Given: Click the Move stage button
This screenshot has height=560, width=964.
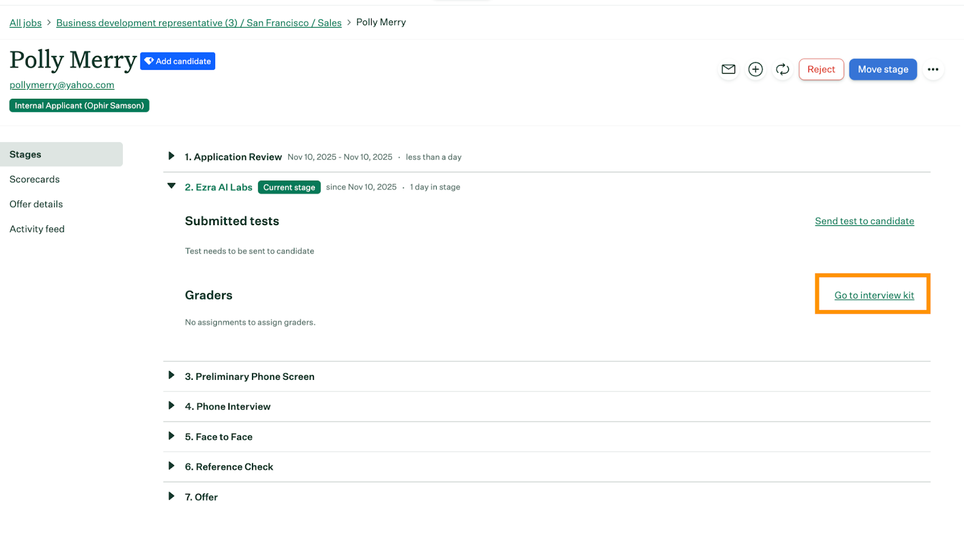Looking at the screenshot, I should pos(883,69).
